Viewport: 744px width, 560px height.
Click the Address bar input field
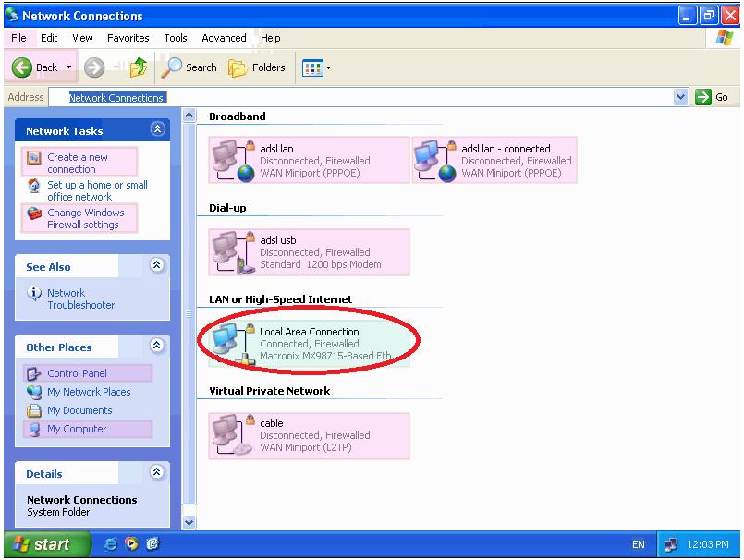click(370, 97)
